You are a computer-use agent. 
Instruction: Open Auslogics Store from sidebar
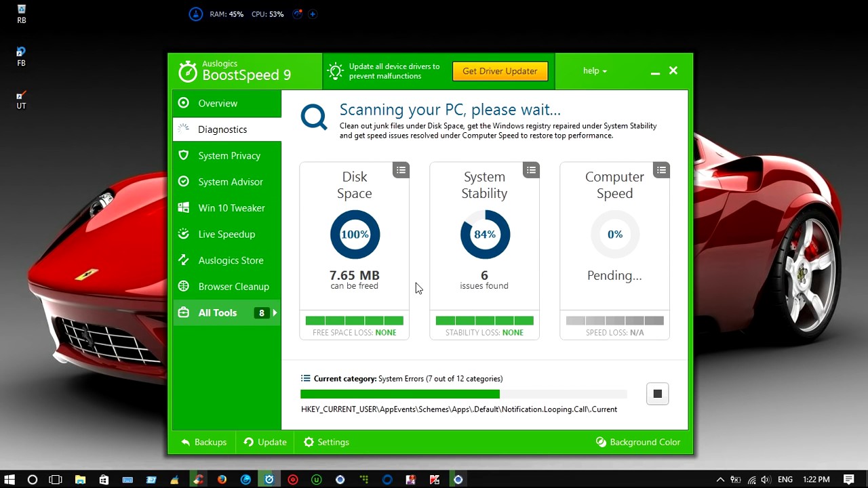(227, 260)
